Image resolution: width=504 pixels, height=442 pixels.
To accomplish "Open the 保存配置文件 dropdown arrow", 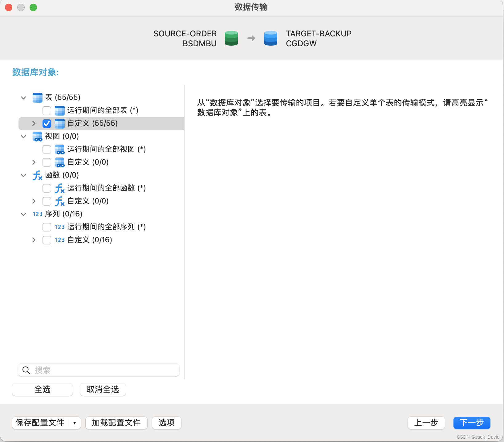I will (x=75, y=423).
